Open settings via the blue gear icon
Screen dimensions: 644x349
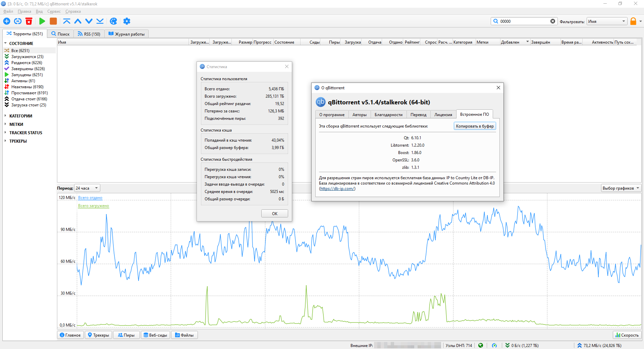pos(126,21)
